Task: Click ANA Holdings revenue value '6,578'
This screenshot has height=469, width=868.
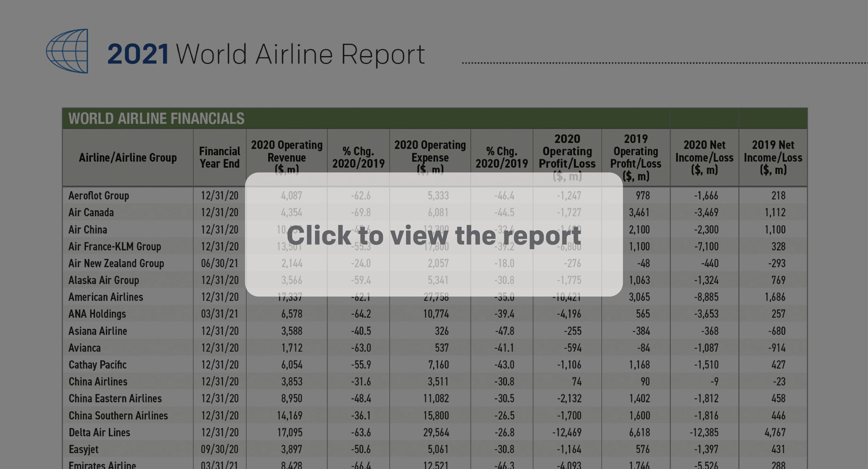Action: click(x=292, y=314)
